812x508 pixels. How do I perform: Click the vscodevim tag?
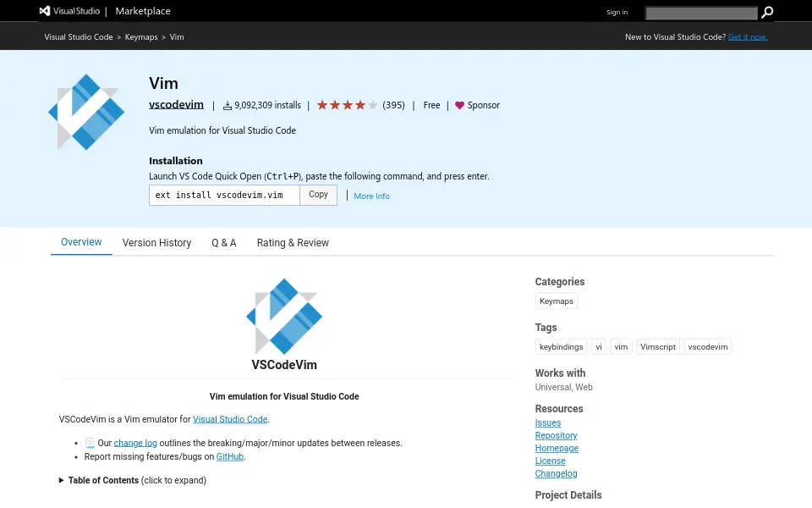707,347
